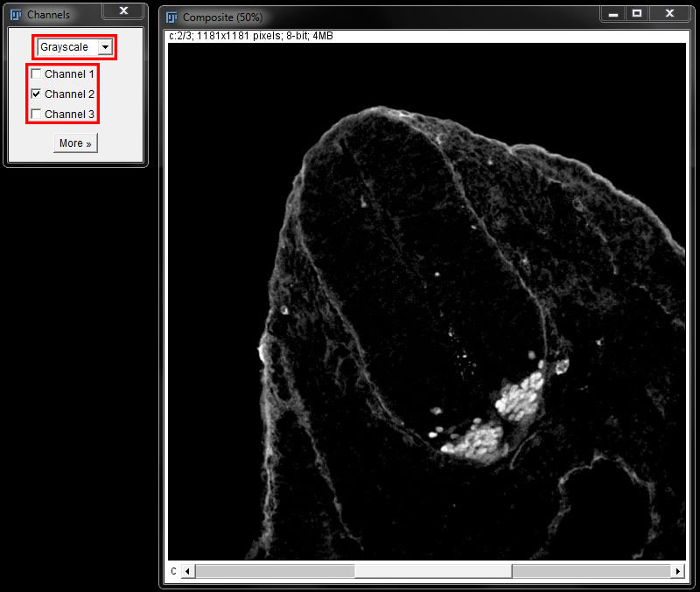Click the 'c' label beside the channel scrollbar
The width and height of the screenshot is (700, 592).
click(173, 571)
